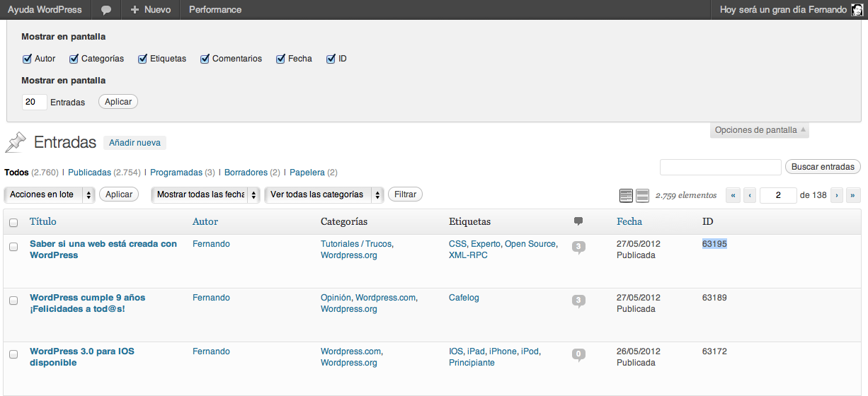Open the Acciones en lote dropdown
Viewport: 868px width, 396px height.
click(50, 194)
